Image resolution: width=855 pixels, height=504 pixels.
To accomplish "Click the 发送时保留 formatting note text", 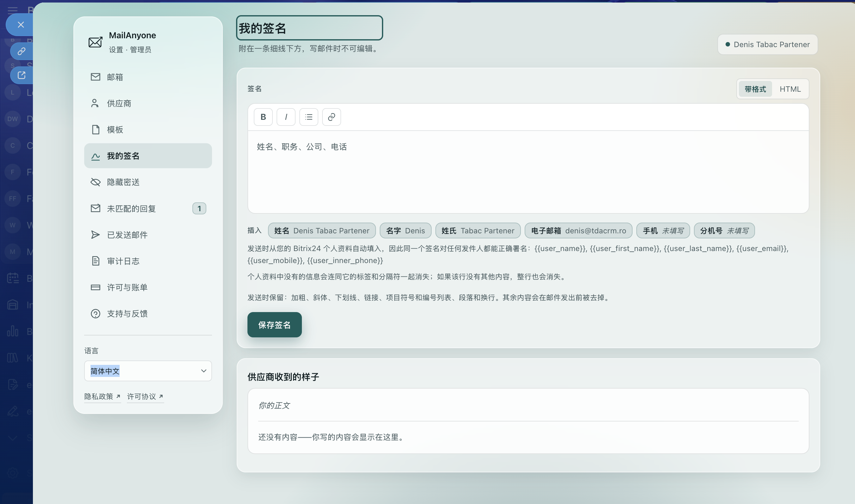I will pos(429,298).
